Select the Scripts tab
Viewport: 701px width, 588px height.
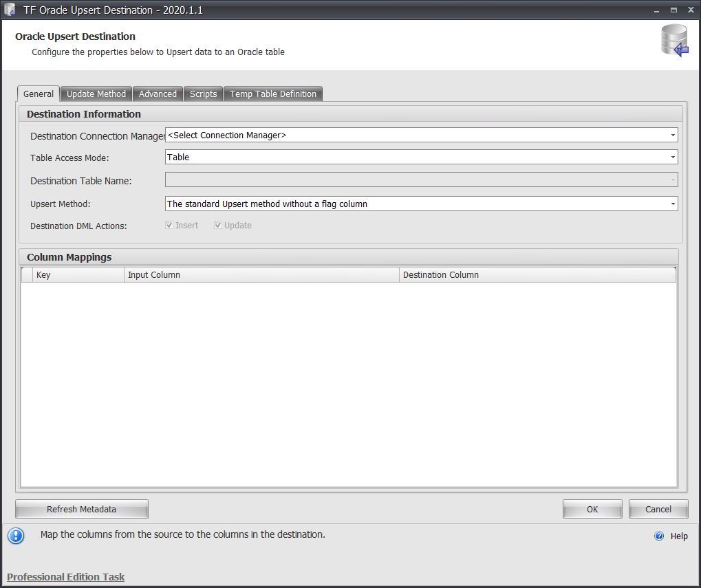click(x=203, y=94)
